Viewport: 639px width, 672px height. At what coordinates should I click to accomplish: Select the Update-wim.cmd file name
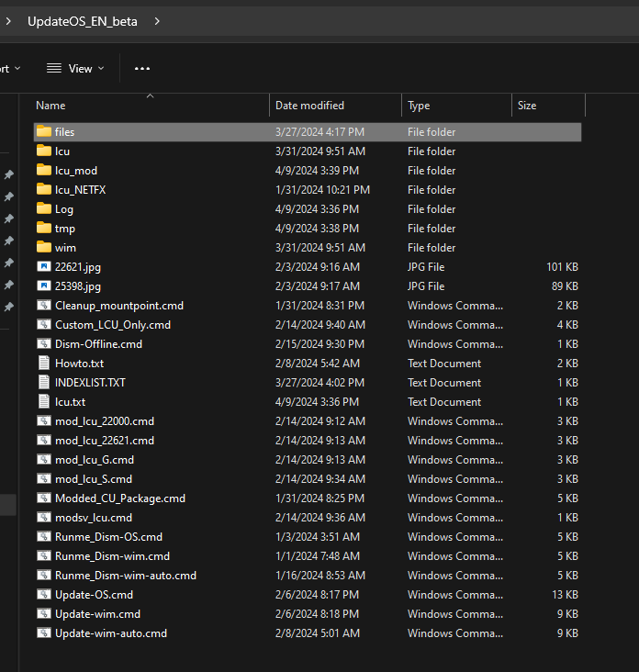coord(97,614)
